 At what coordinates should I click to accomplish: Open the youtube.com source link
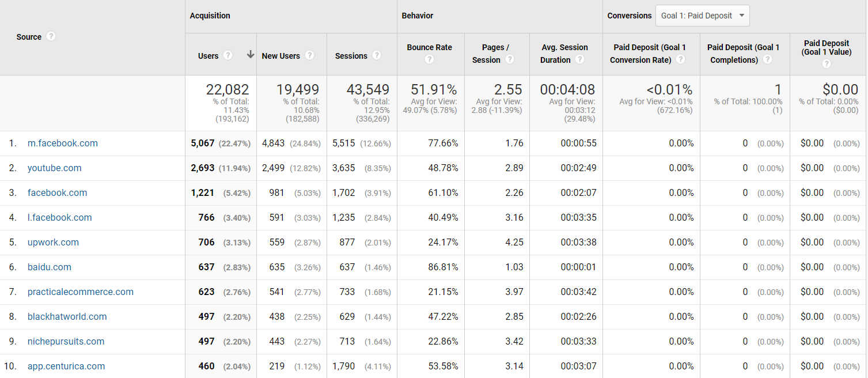click(x=55, y=168)
